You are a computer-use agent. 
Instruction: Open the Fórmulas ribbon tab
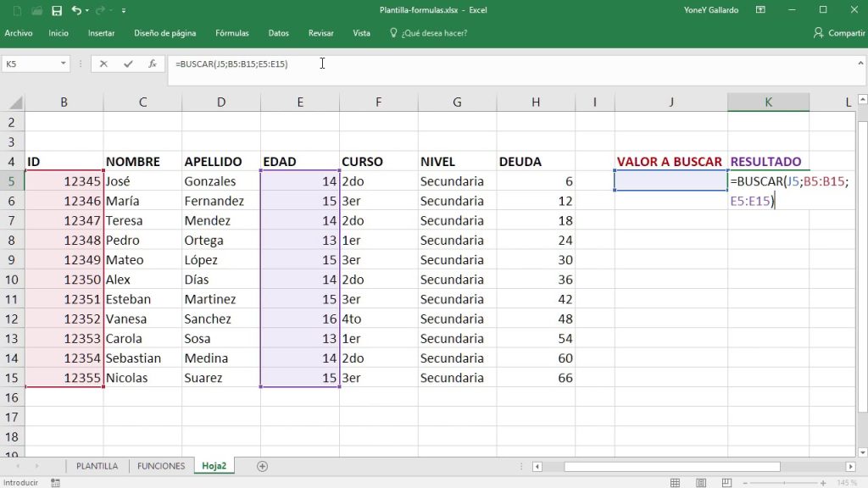pyautogui.click(x=231, y=33)
